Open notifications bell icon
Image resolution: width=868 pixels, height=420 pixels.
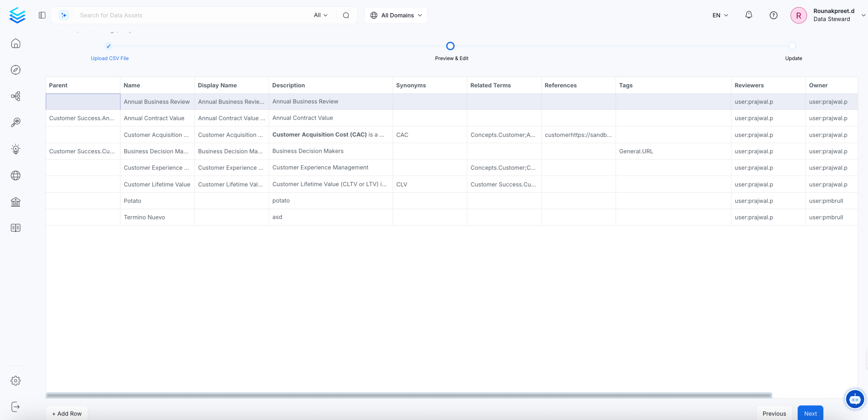tap(748, 15)
